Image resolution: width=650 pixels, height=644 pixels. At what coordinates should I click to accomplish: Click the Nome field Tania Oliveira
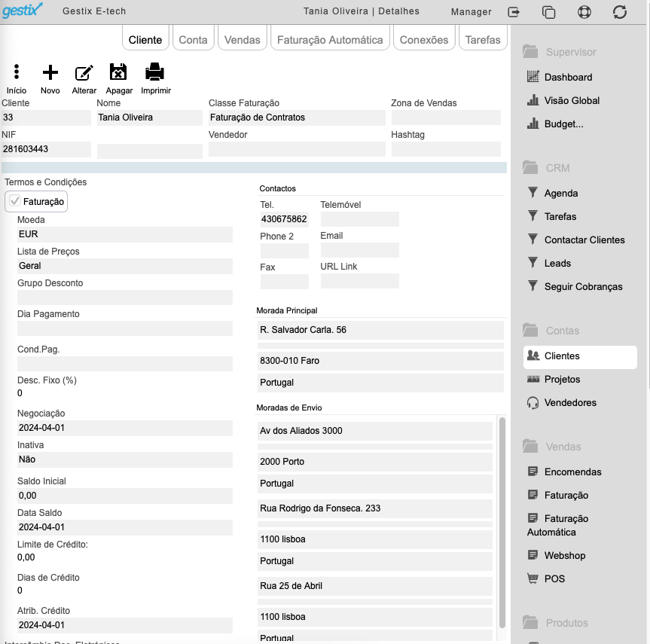(150, 118)
